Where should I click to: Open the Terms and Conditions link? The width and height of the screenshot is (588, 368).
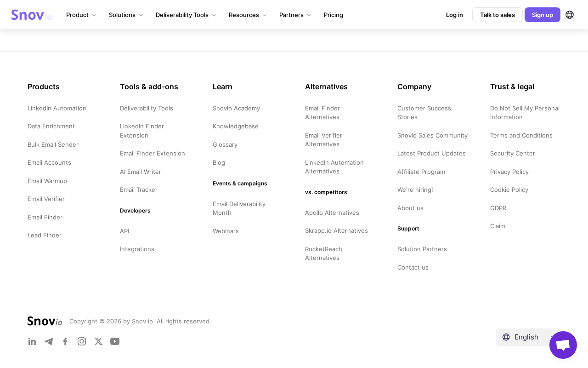[521, 135]
